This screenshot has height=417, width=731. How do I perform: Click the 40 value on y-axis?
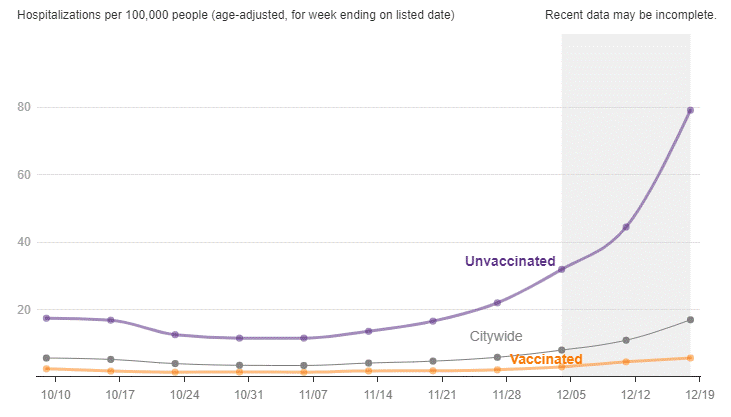point(24,242)
